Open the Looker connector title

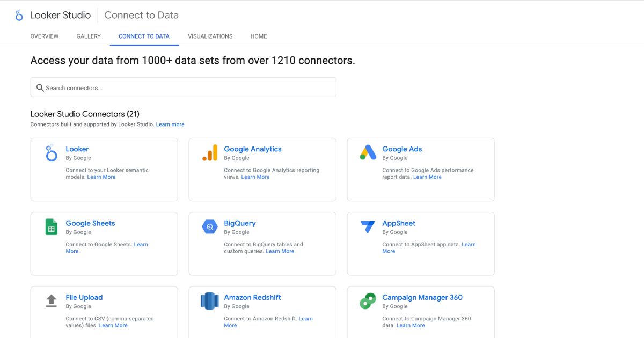pos(77,149)
